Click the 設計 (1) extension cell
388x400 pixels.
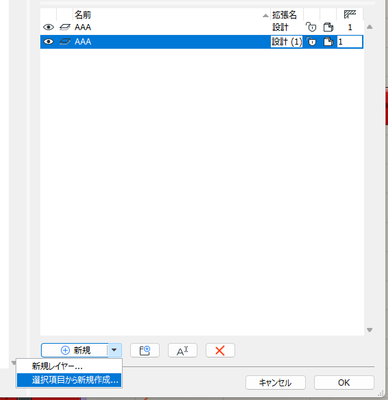tap(287, 42)
